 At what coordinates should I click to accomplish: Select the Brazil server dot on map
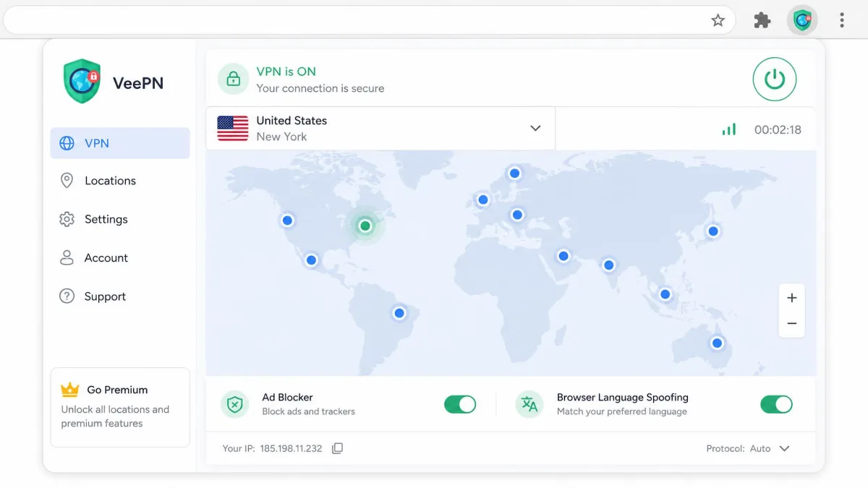click(399, 313)
